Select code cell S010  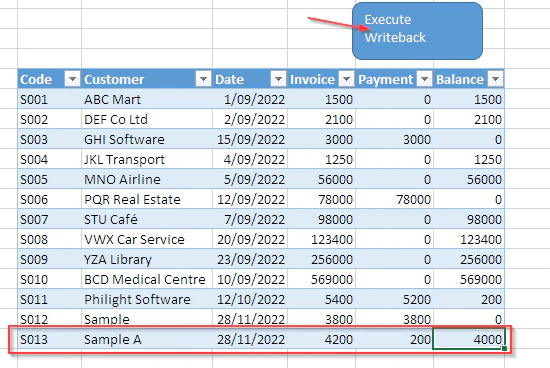[x=49, y=279]
